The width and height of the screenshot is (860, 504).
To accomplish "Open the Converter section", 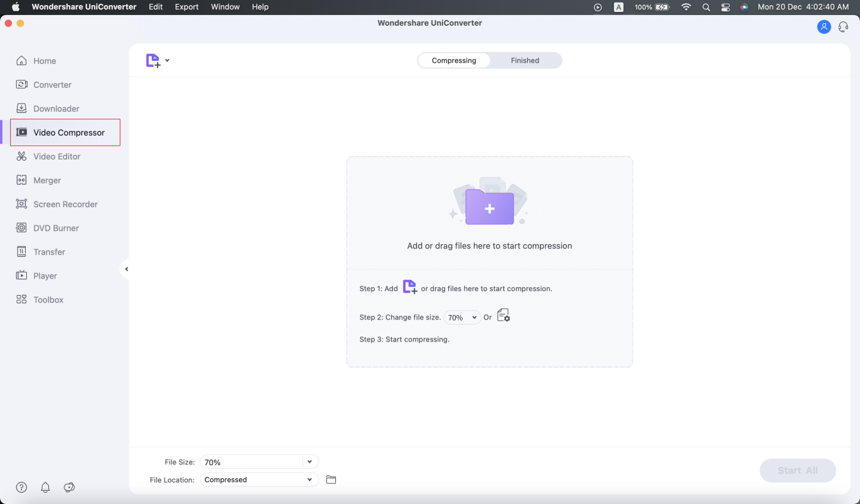I will pyautogui.click(x=43, y=85).
